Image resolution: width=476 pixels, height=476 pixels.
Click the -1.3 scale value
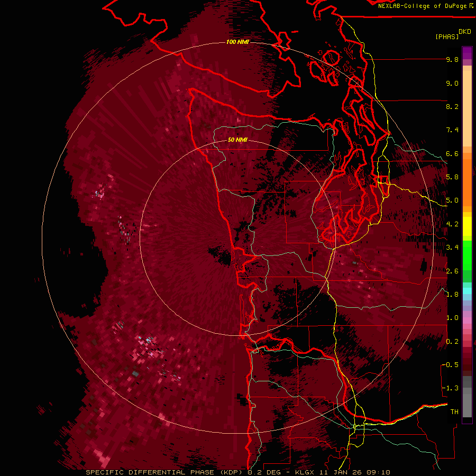point(450,388)
